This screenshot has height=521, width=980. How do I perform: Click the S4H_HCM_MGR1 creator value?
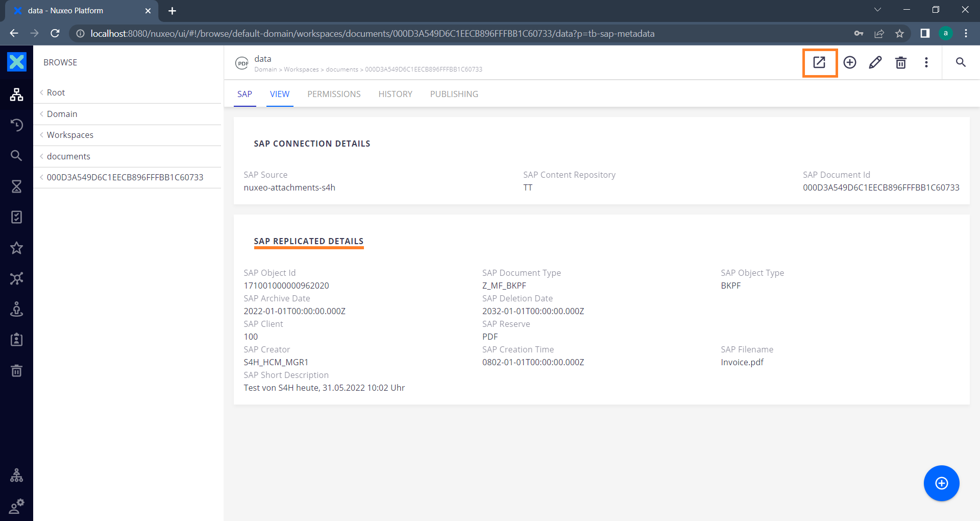coord(276,362)
